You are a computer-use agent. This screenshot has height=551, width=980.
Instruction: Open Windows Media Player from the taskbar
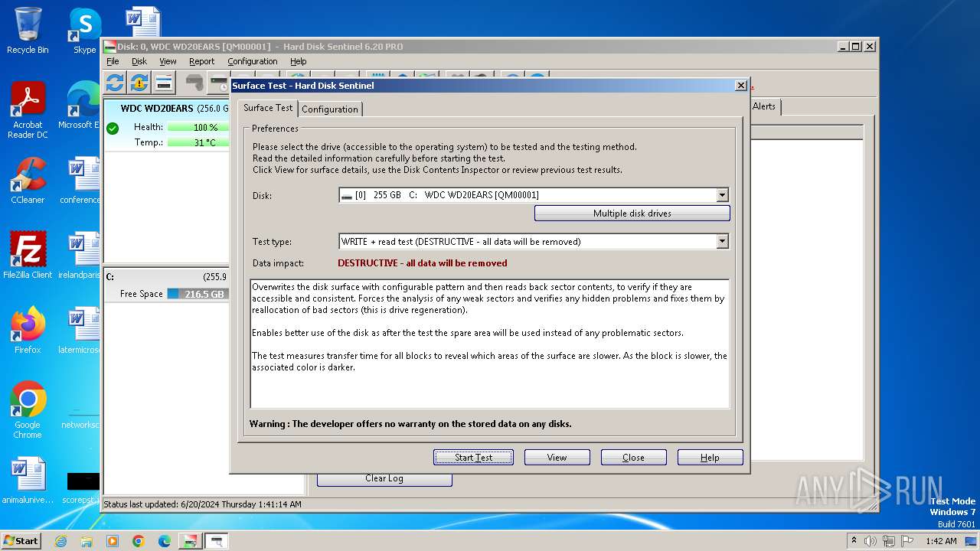[113, 541]
